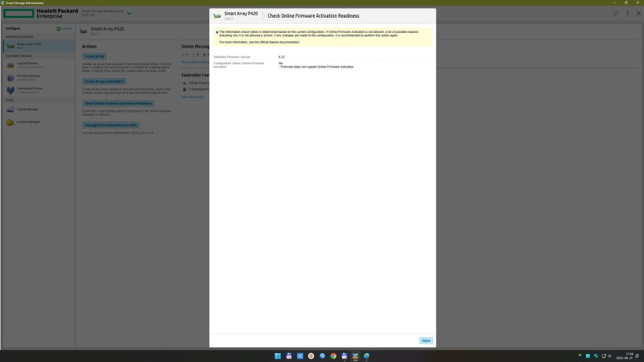Click the orange circle taskbar icon
Viewport: 644px width, 362px height.
pos(311,356)
